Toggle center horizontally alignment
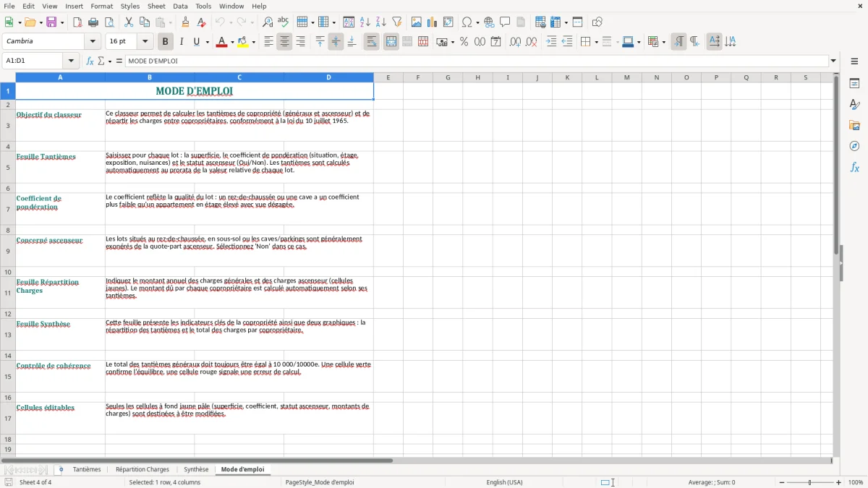 pyautogui.click(x=284, y=42)
